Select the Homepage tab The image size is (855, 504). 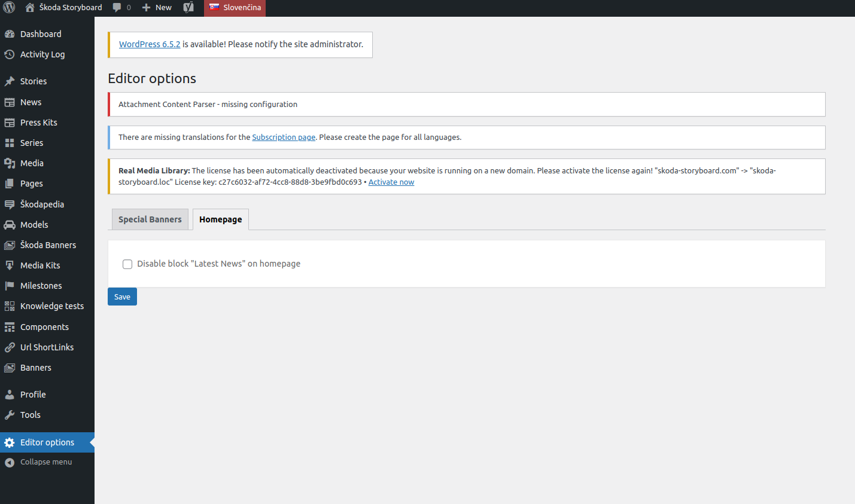(221, 219)
